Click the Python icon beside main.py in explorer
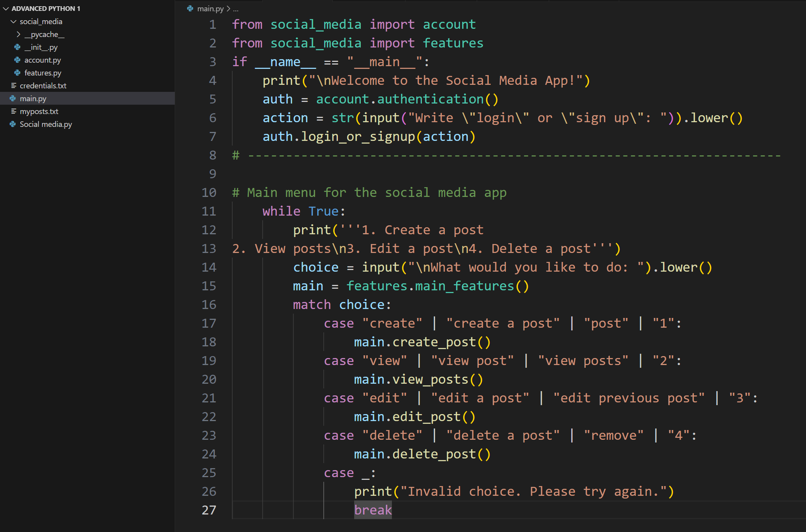This screenshot has height=532, width=806. (13, 98)
